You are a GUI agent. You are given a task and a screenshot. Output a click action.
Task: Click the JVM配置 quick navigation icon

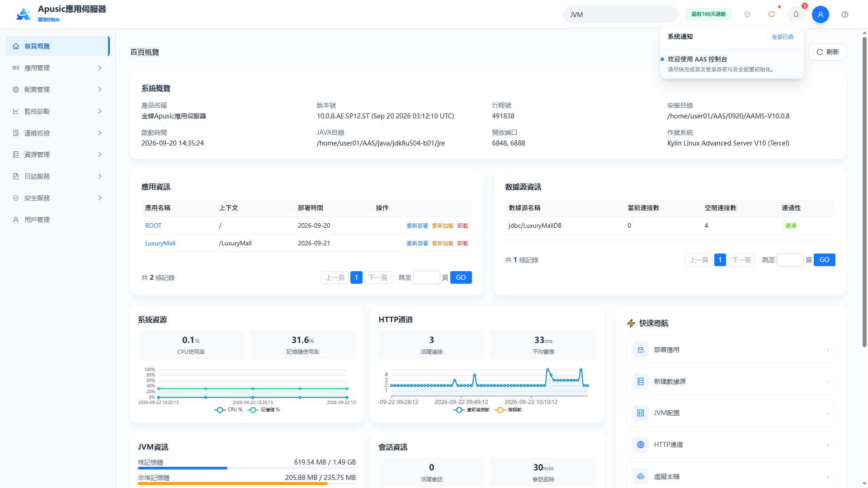(641, 413)
